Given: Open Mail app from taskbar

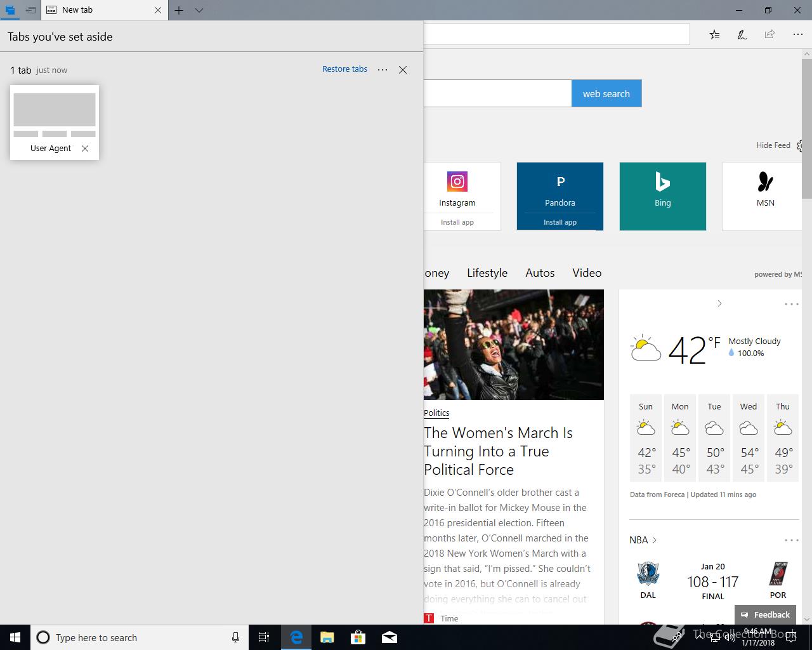Looking at the screenshot, I should point(390,637).
